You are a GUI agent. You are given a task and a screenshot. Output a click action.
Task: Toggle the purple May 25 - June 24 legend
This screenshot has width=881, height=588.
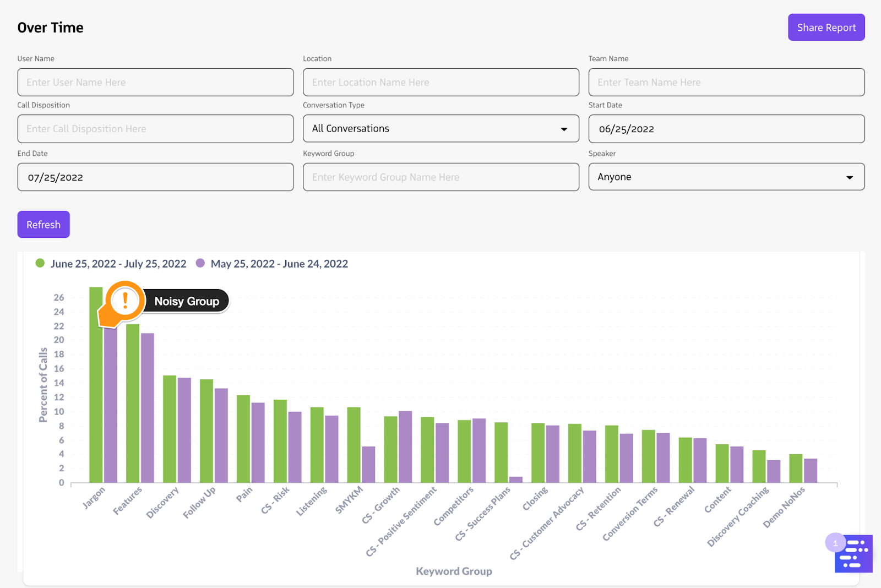pos(272,264)
